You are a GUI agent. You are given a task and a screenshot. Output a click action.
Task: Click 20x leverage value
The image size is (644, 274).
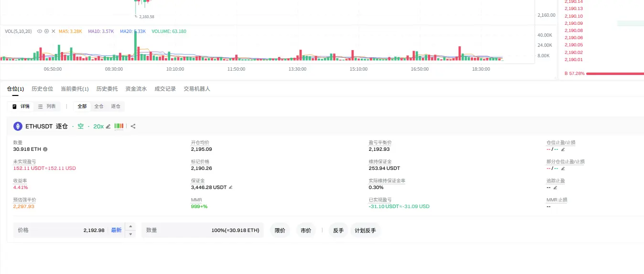pos(98,126)
